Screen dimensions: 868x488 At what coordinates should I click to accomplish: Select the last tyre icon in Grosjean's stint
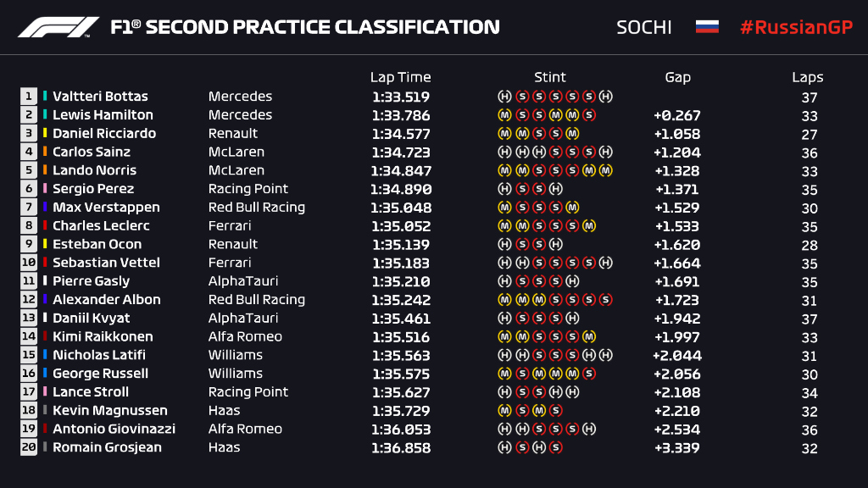pyautogui.click(x=555, y=447)
